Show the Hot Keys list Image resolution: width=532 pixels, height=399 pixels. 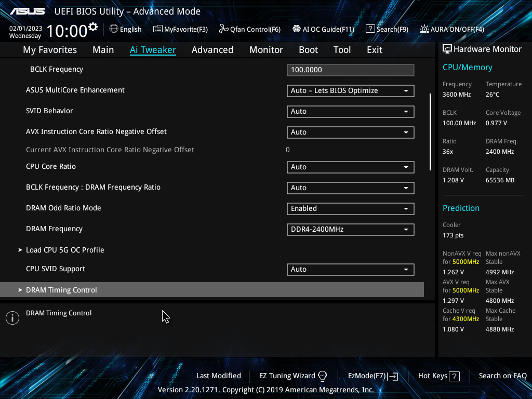pyautogui.click(x=438, y=376)
